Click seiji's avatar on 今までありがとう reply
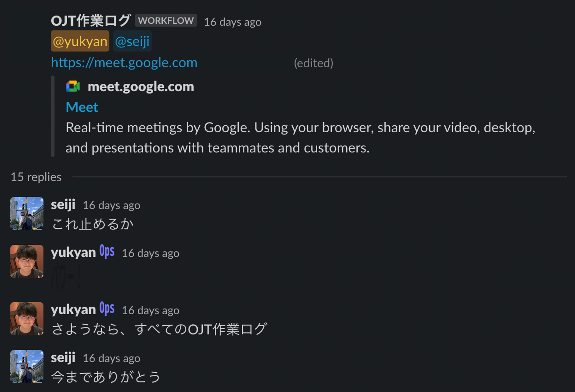The width and height of the screenshot is (575, 392). [x=26, y=367]
